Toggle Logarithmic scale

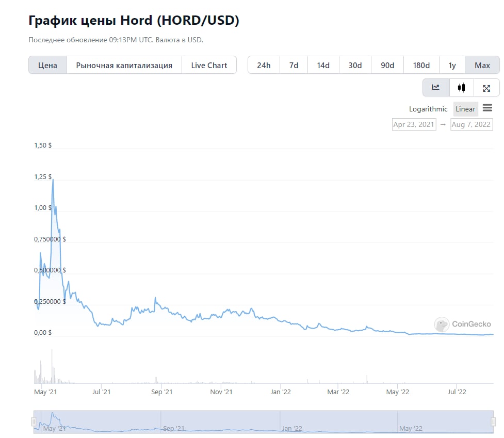click(x=428, y=109)
